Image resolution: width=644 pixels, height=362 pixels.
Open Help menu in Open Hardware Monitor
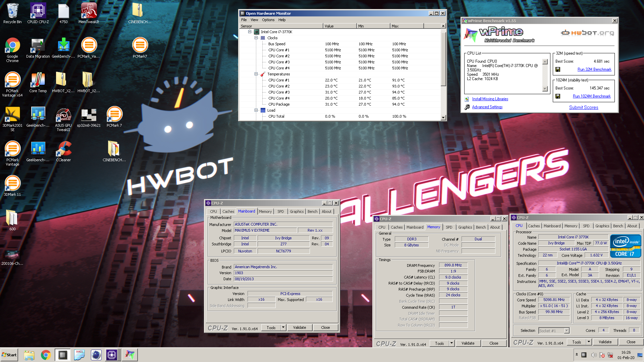tap(282, 20)
